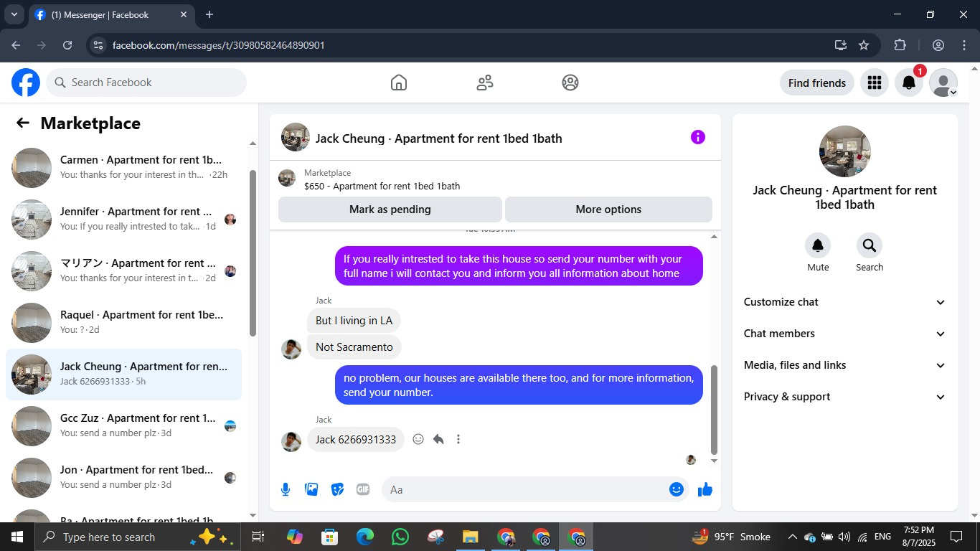This screenshot has height=551, width=980.
Task: Focus the Search Facebook box
Action: (146, 83)
